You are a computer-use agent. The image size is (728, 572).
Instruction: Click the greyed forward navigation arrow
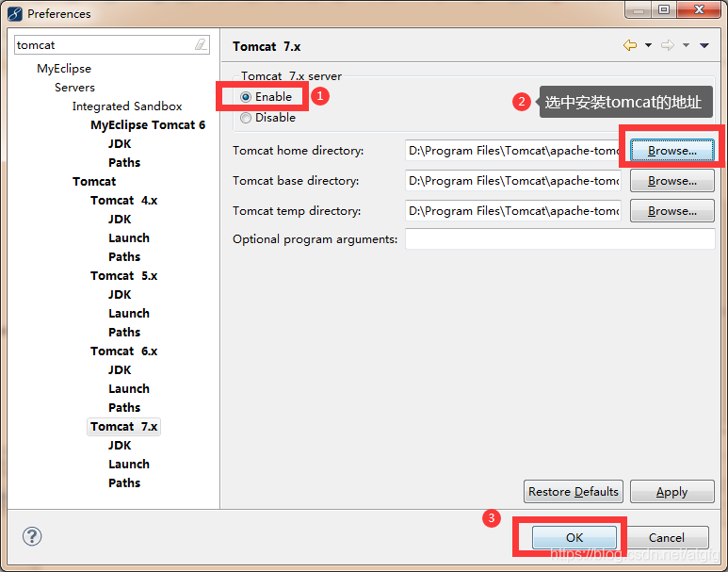667,45
